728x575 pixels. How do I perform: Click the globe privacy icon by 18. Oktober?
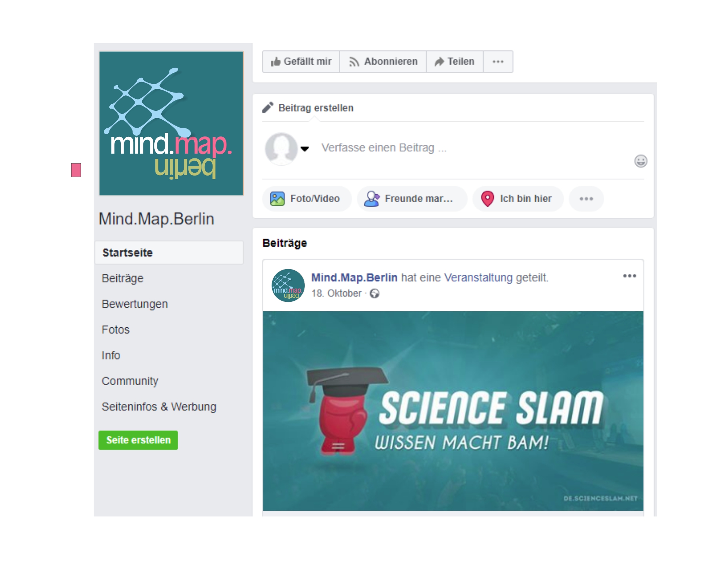(x=374, y=293)
